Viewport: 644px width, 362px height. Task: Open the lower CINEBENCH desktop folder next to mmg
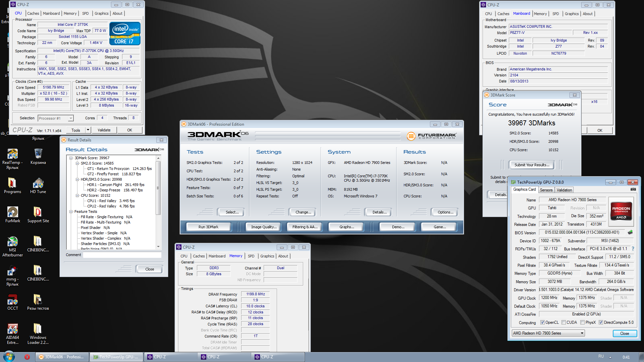click(38, 273)
